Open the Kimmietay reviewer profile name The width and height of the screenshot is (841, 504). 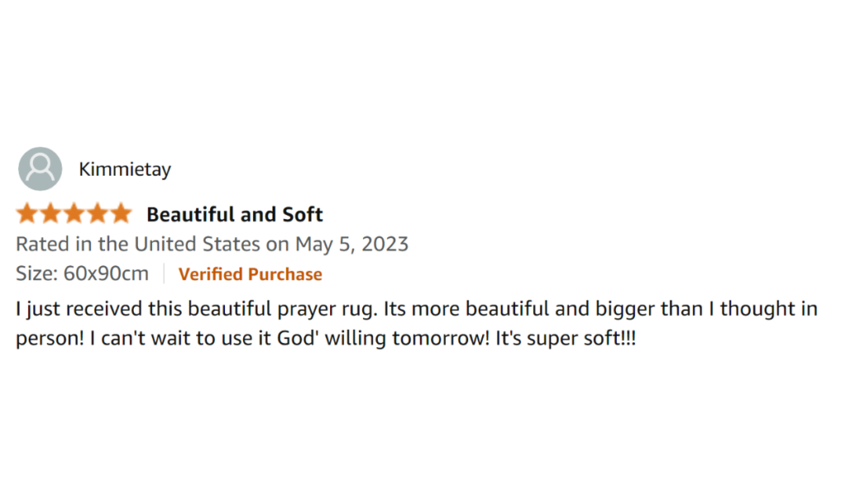tap(125, 170)
